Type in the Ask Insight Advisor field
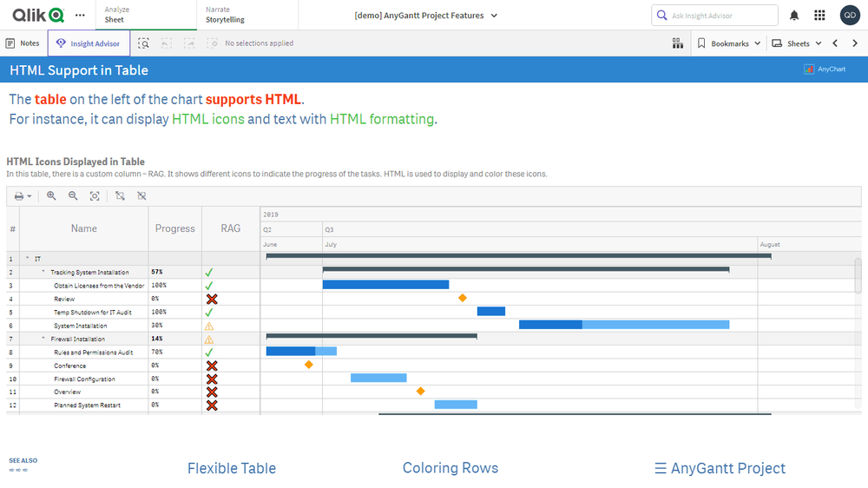The height and width of the screenshot is (488, 868). coord(720,16)
